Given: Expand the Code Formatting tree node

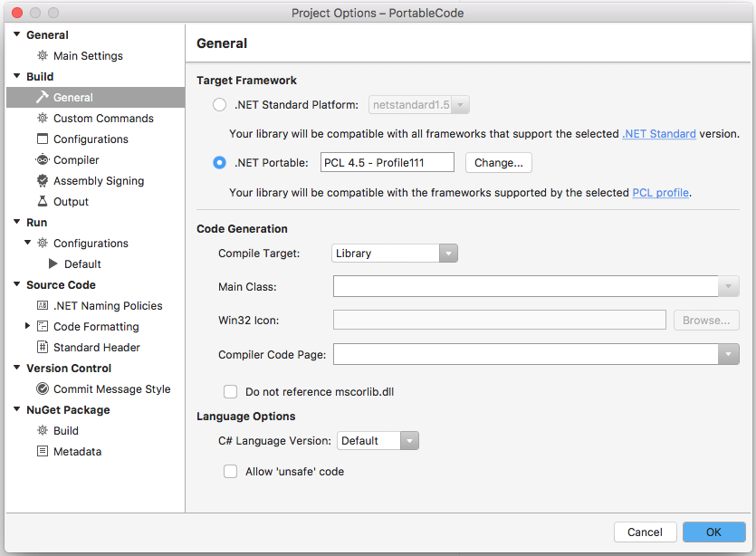Looking at the screenshot, I should [28, 327].
